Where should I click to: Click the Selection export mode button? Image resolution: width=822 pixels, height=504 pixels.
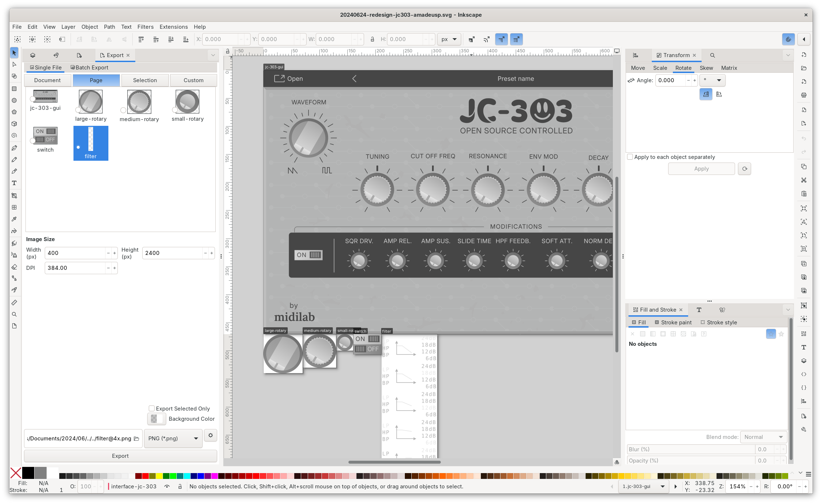tap(145, 80)
